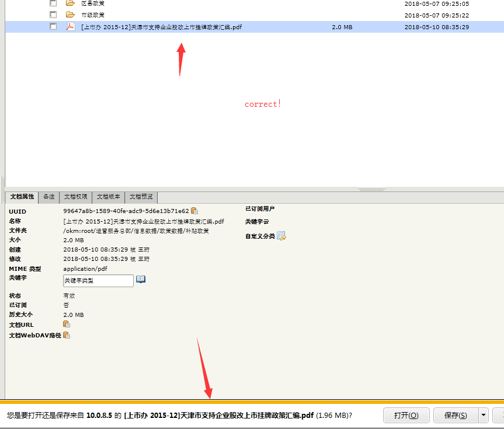The height and width of the screenshot is (429, 504).
Task: Check the box for 区县政策 folder
Action: (53, 4)
